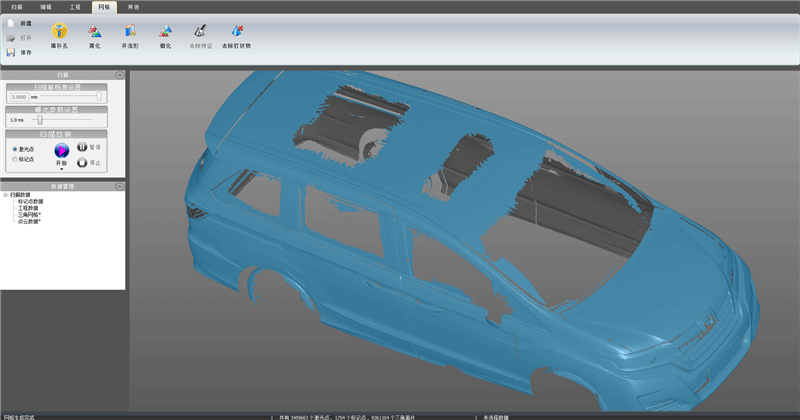This screenshot has width=800, height=420.
Task: Click the 开流形 (open manifold) icon
Action: [129, 32]
